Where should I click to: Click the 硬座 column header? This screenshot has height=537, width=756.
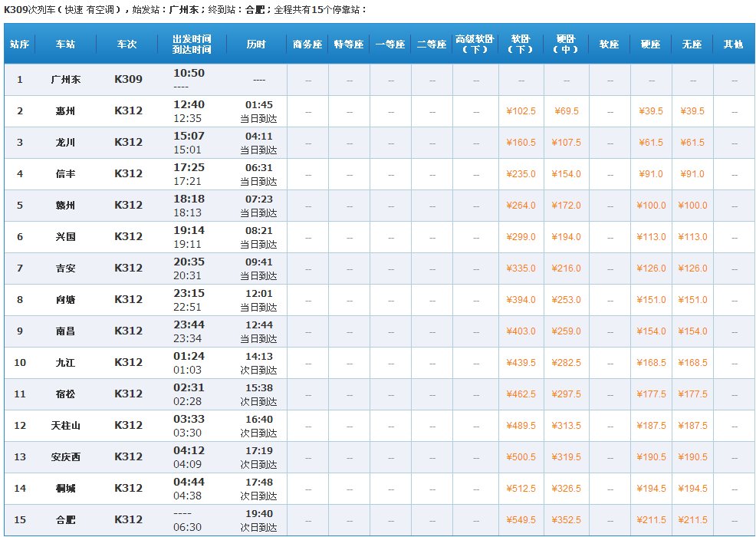coord(651,44)
